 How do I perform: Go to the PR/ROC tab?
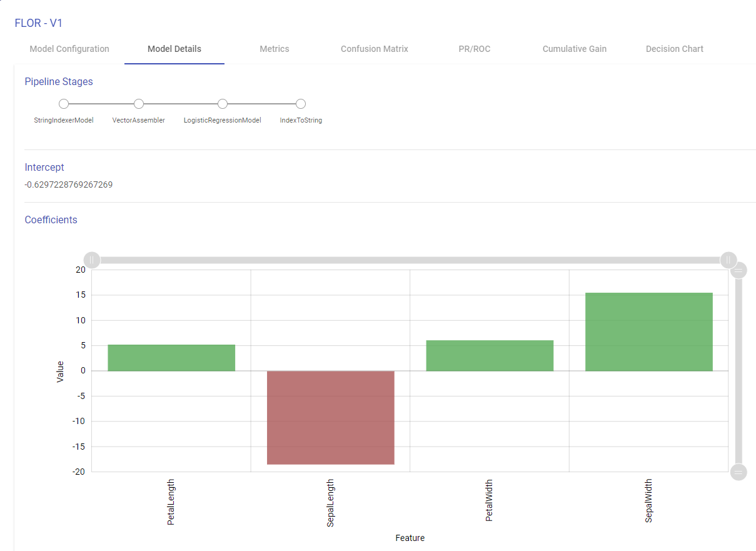(x=475, y=49)
